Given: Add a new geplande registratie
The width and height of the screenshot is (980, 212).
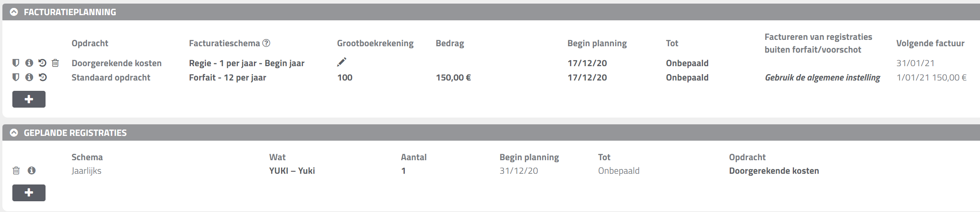Looking at the screenshot, I should (x=29, y=193).
